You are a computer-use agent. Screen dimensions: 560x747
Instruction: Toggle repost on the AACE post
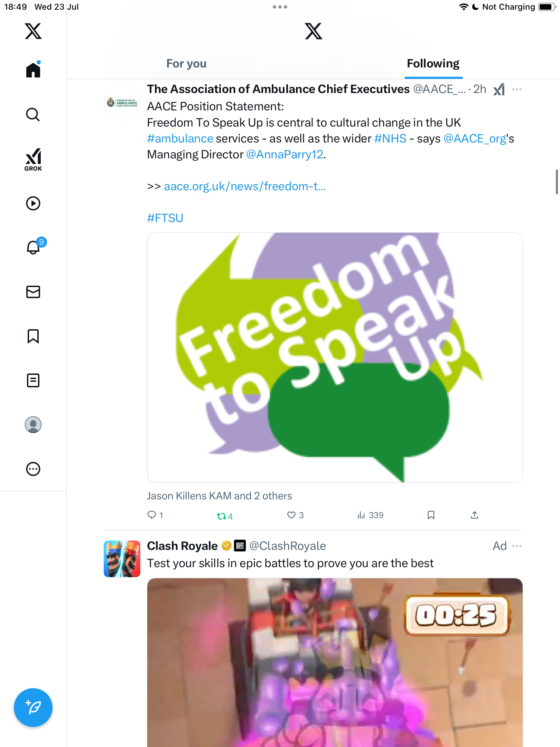tap(225, 516)
